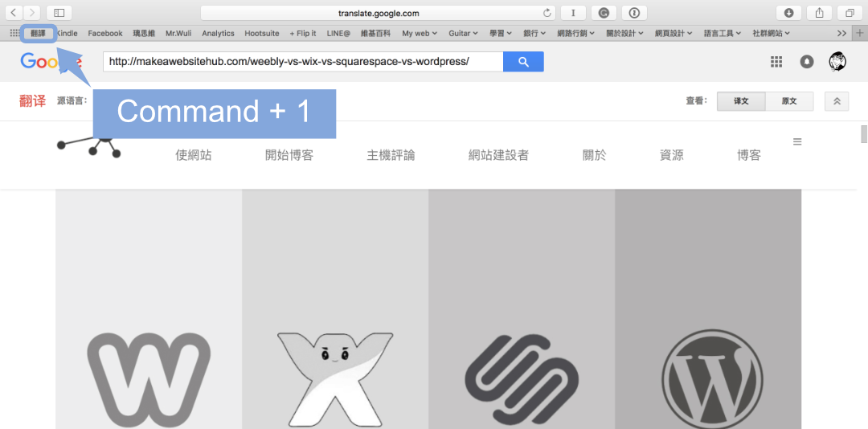Image resolution: width=868 pixels, height=429 pixels.
Task: Open the 翻譯 bookmark
Action: [x=39, y=33]
